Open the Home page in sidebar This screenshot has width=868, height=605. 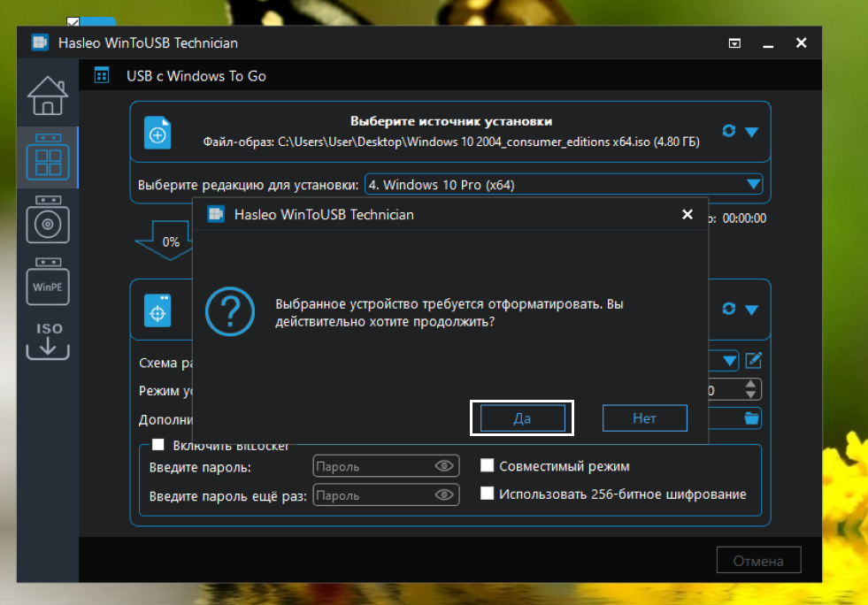tap(48, 96)
